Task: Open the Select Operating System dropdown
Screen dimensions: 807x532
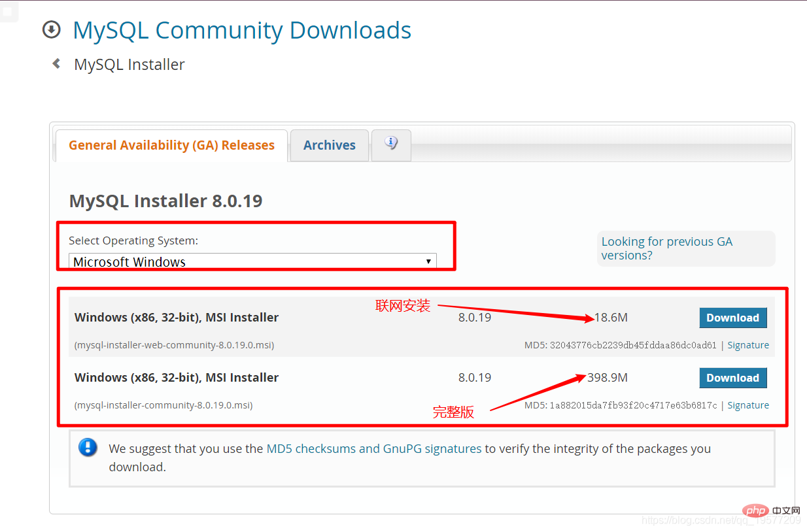Action: [252, 261]
